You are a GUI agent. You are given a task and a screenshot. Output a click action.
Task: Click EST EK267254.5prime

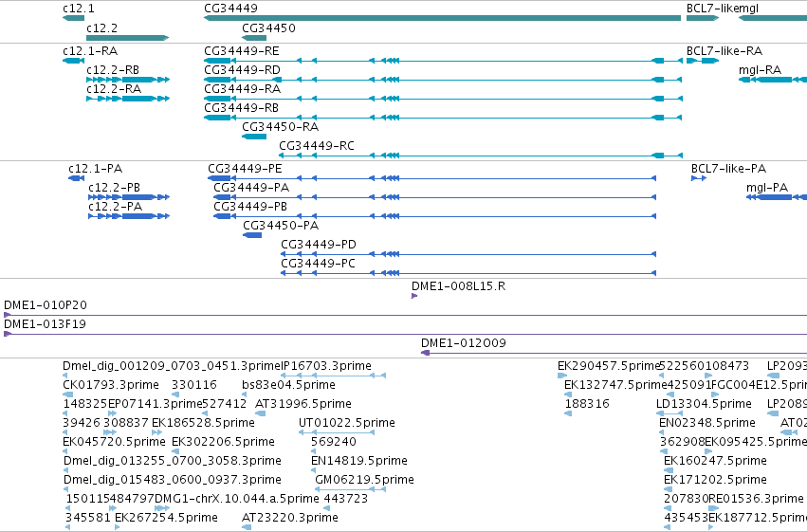tap(166, 518)
